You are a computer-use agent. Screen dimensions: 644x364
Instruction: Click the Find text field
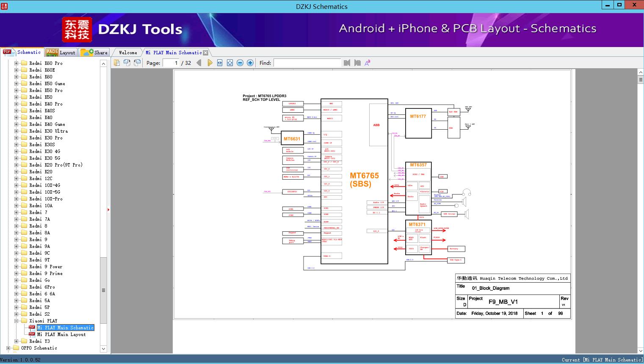307,63
